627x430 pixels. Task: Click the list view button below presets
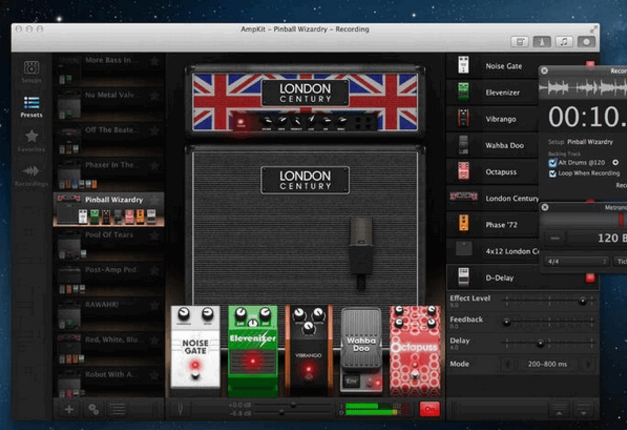click(x=118, y=409)
